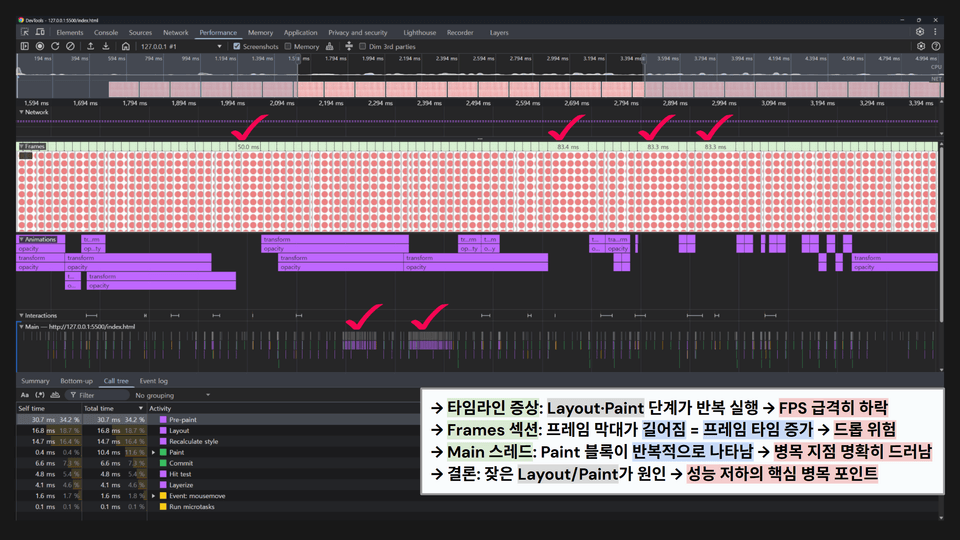Switch to the Bottom-up tab
Screen dimensions: 960x540
pyautogui.click(x=77, y=381)
